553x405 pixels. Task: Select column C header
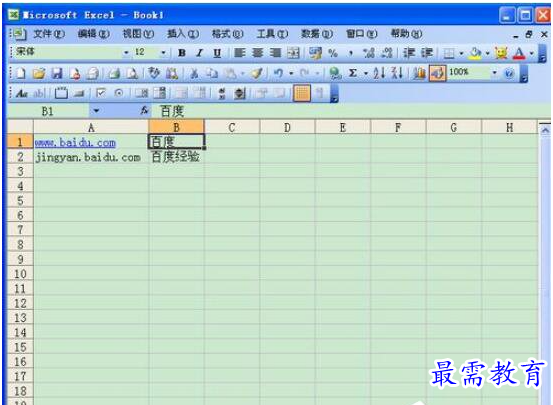point(232,127)
